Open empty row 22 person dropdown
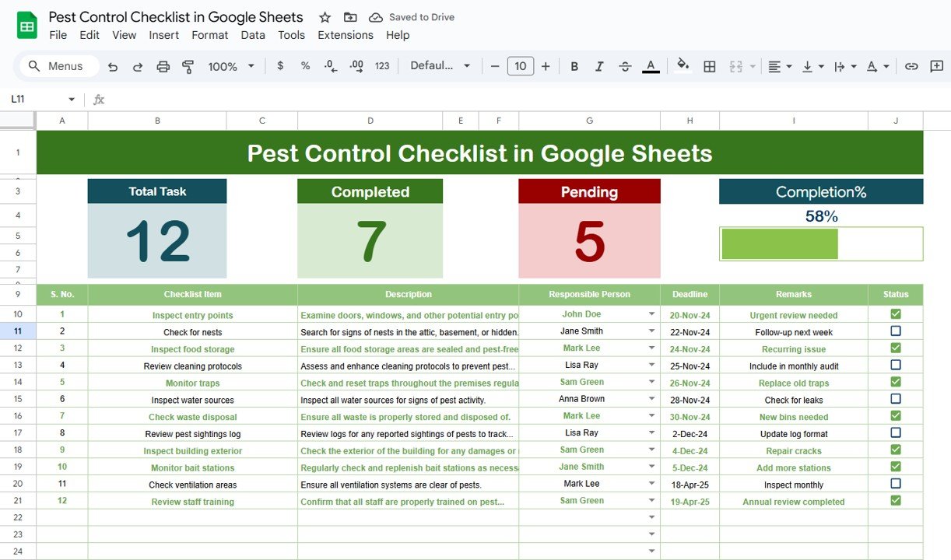This screenshot has width=951, height=560. 651,517
